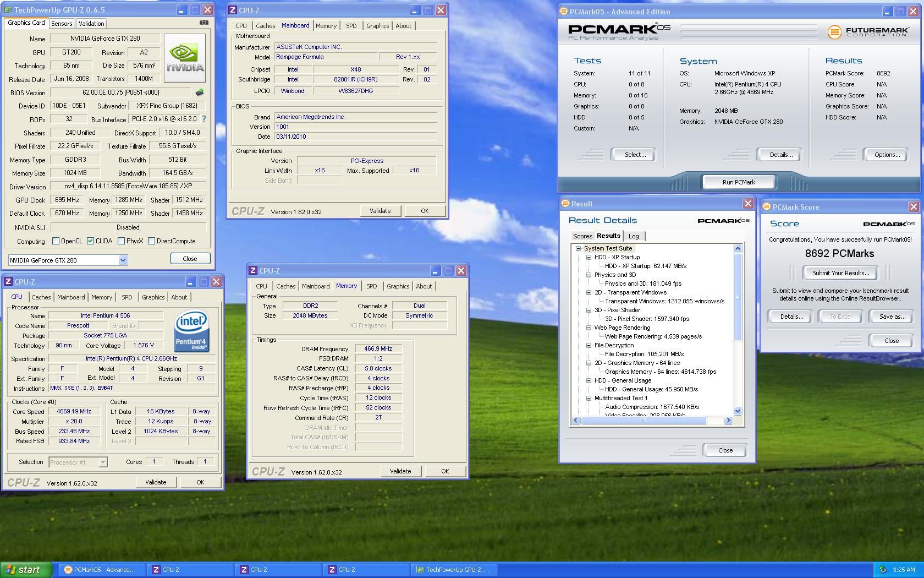Click Run PCMark button
This screenshot has height=578, width=924.
(x=739, y=182)
